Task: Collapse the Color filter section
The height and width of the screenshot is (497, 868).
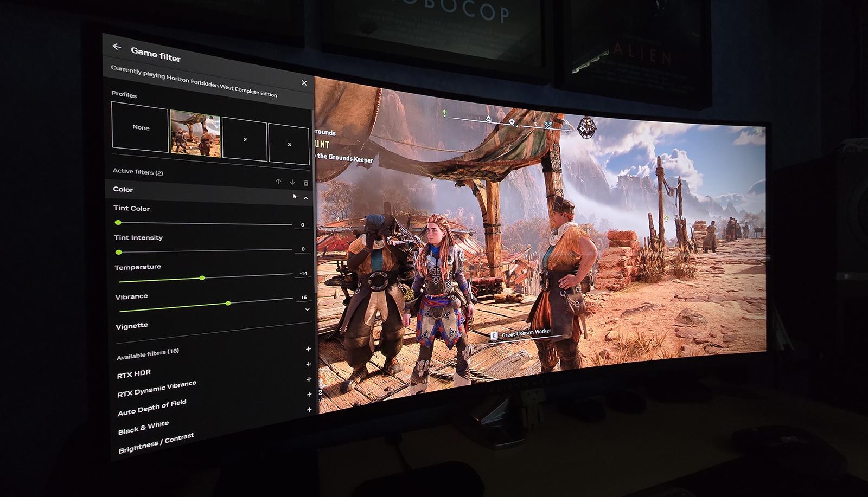Action: tap(305, 198)
